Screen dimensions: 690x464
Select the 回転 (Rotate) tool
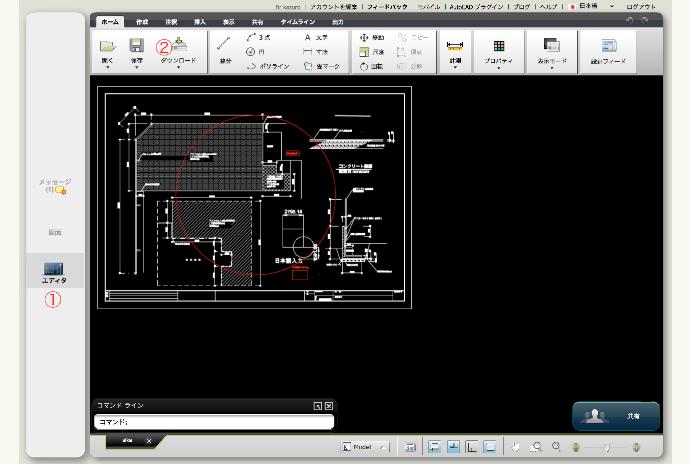point(371,66)
